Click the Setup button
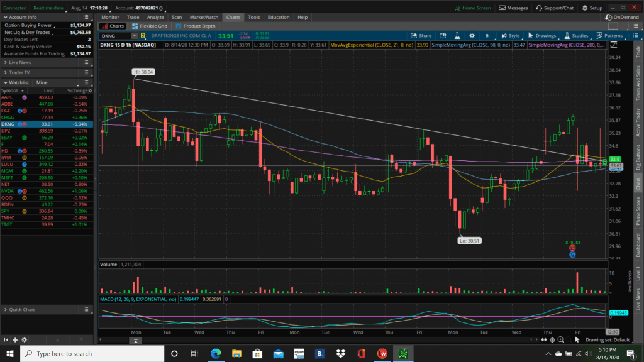Screen dimensions: 644x362 [592, 8]
